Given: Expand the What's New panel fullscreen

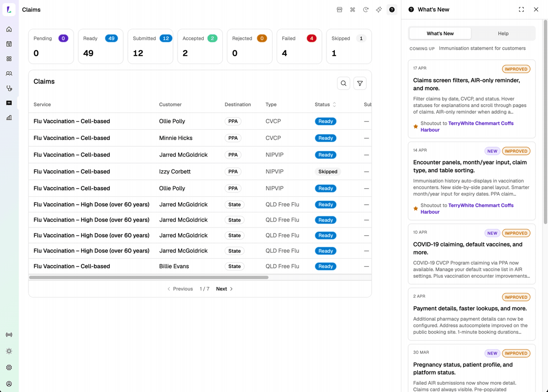Looking at the screenshot, I should (521, 10).
